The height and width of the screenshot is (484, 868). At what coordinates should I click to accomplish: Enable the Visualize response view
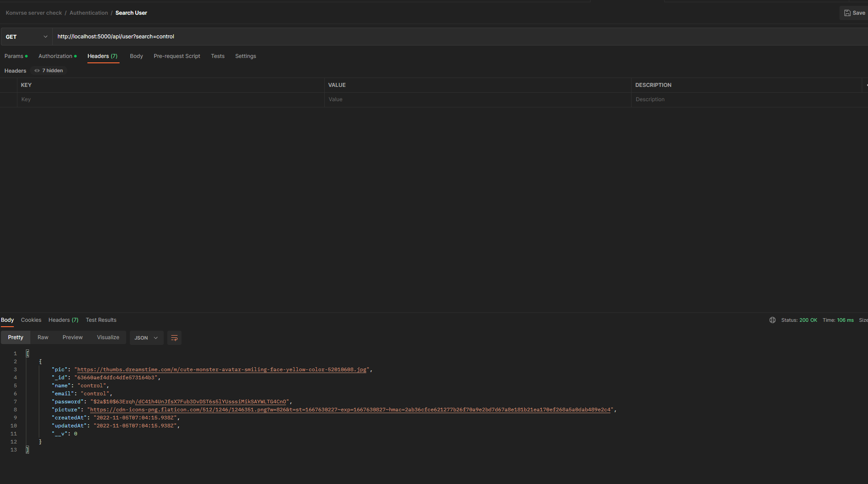(x=108, y=337)
